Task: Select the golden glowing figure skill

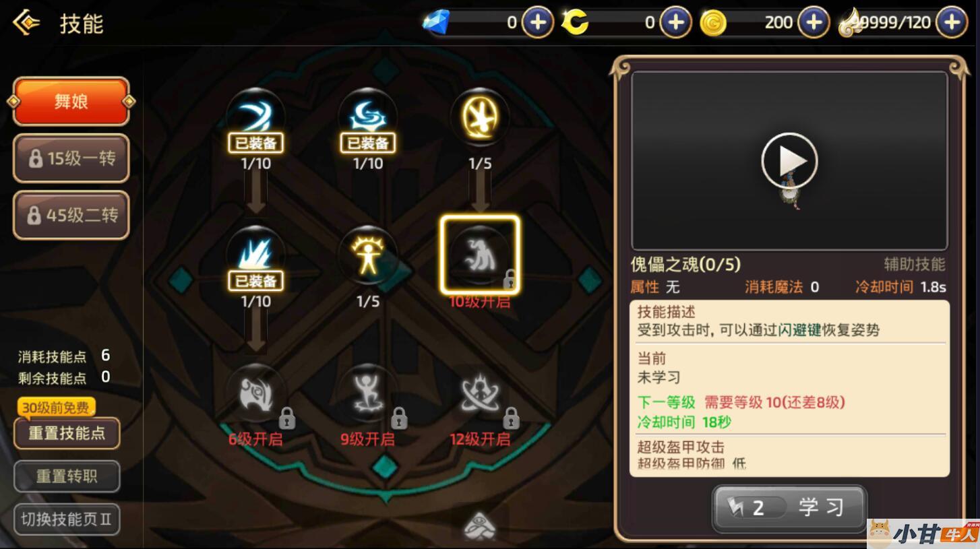Action: (368, 255)
